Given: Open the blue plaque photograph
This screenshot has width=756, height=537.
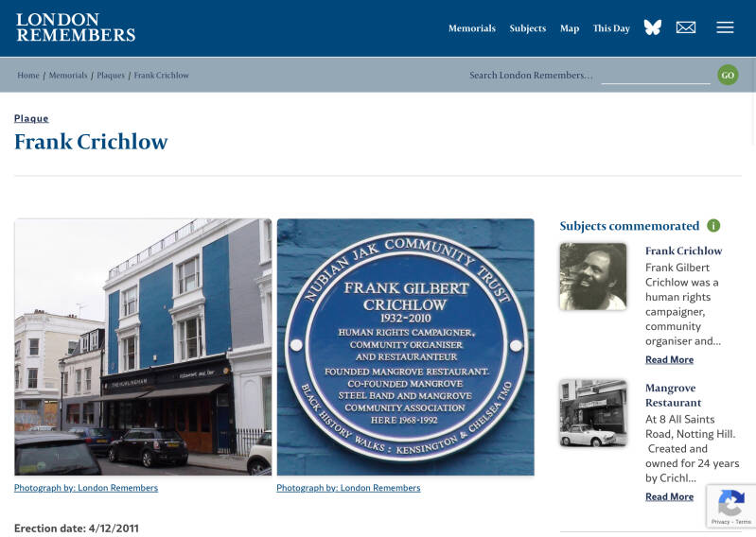Looking at the screenshot, I should tap(406, 347).
